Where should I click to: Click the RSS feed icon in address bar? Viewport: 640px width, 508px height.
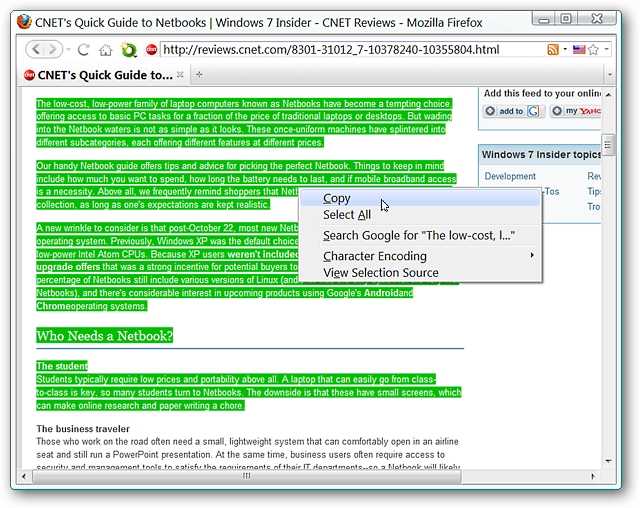[x=553, y=49]
